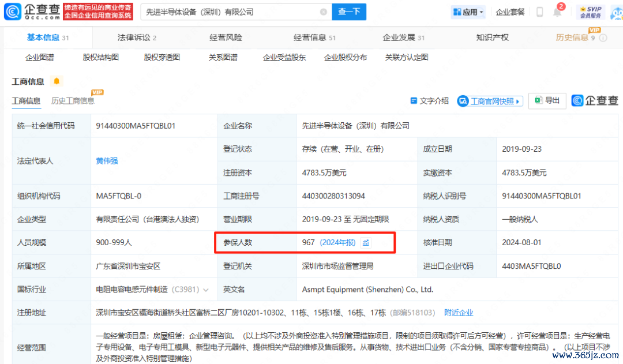Select 企业图谱 sub-navigation item
623x364 pixels.
point(40,58)
